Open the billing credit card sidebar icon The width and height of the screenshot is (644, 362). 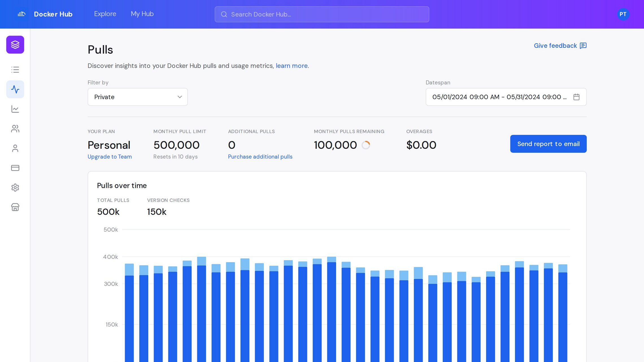click(x=15, y=168)
